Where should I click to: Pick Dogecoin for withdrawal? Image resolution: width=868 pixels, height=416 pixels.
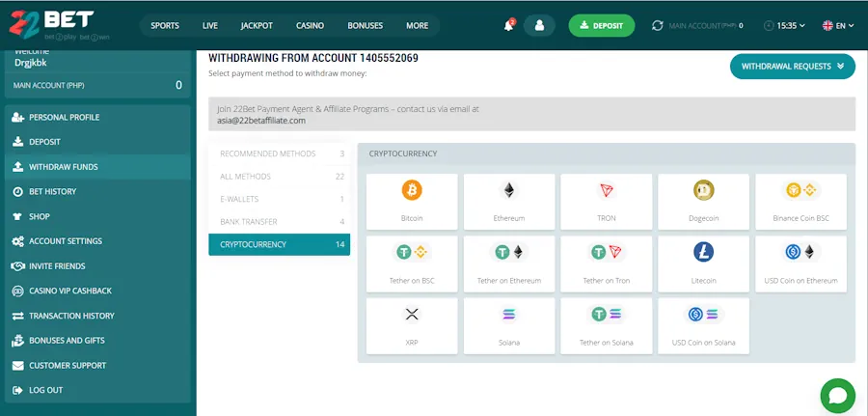point(703,202)
